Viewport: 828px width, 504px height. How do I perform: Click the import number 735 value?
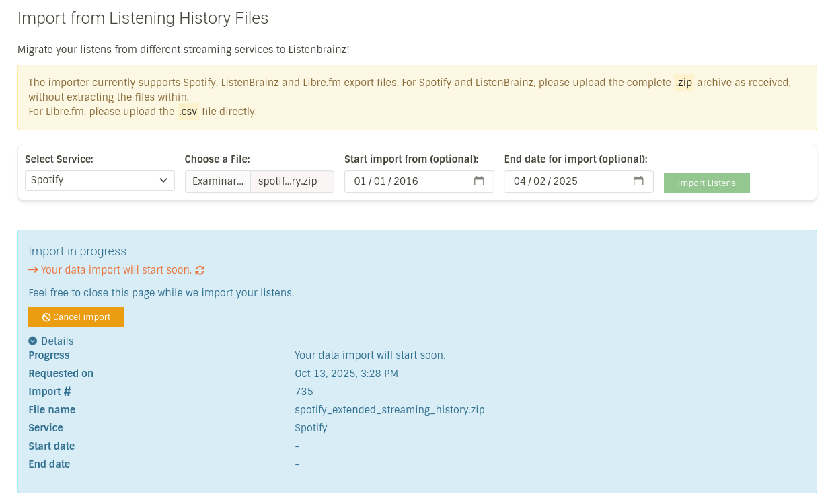point(304,392)
